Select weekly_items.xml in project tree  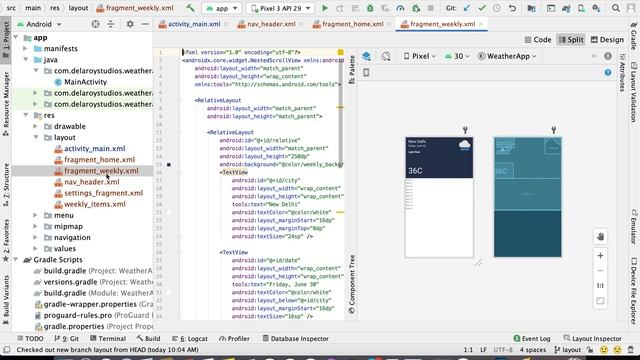click(95, 204)
